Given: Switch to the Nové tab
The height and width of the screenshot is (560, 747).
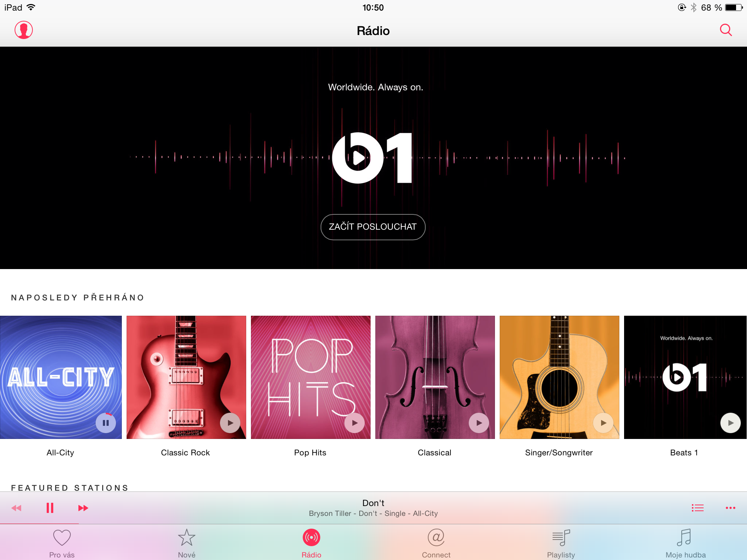Looking at the screenshot, I should [x=187, y=543].
